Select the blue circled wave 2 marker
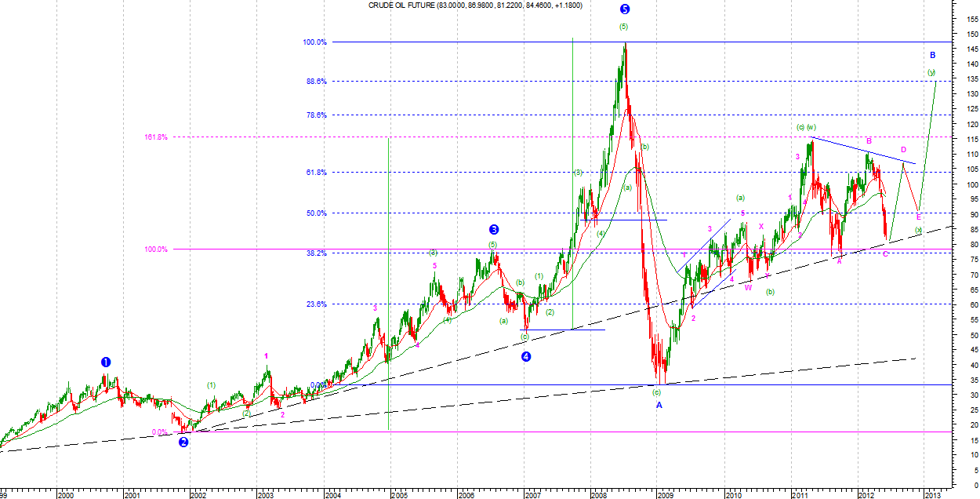The height and width of the screenshot is (499, 980). [x=183, y=442]
